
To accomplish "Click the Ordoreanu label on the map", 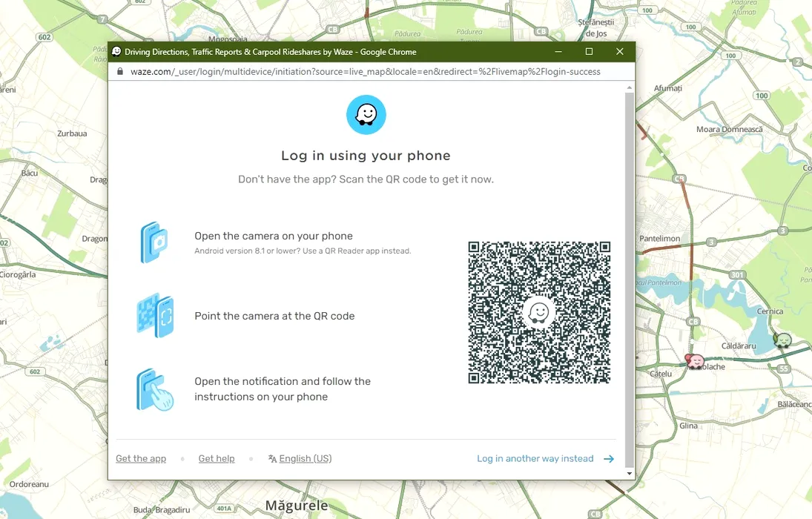I will tap(29, 484).
